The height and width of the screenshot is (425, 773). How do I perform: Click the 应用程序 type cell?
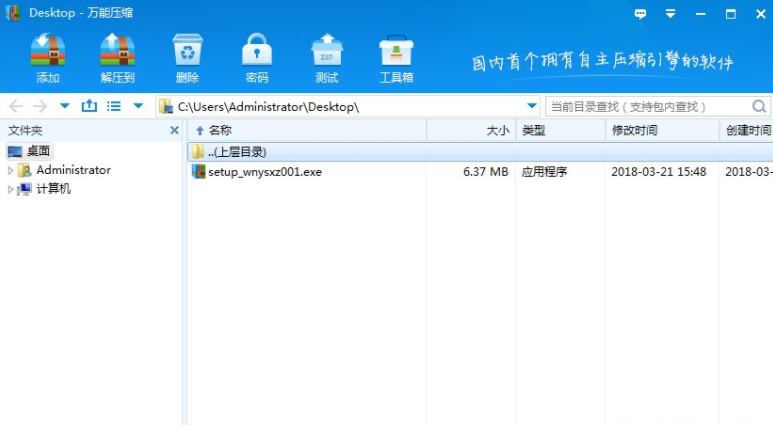(544, 172)
